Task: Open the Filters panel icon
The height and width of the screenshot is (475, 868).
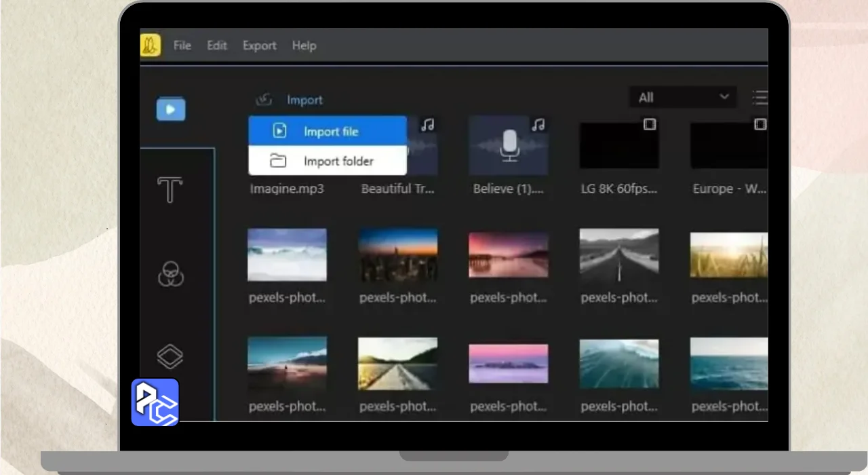Action: tap(171, 274)
